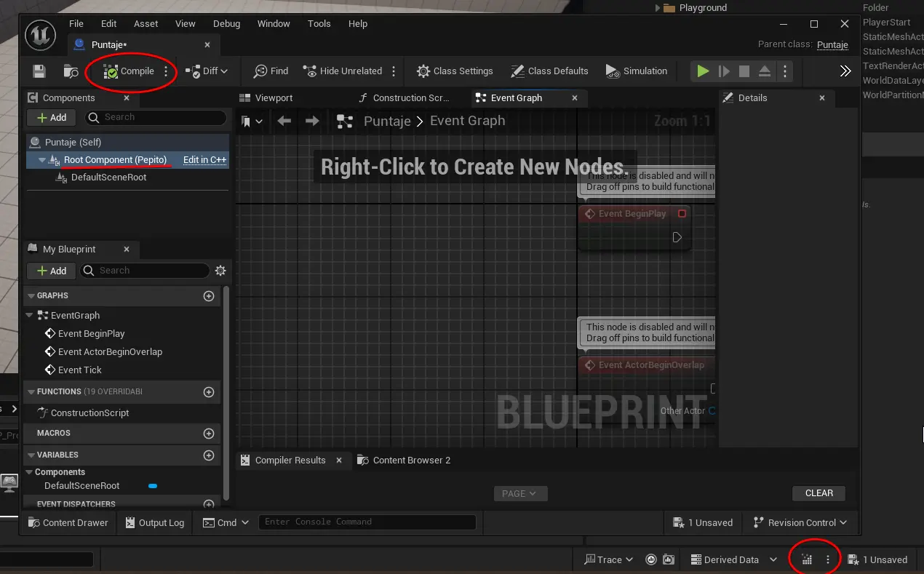Click the green Play button
The image size is (924, 574).
[703, 71]
